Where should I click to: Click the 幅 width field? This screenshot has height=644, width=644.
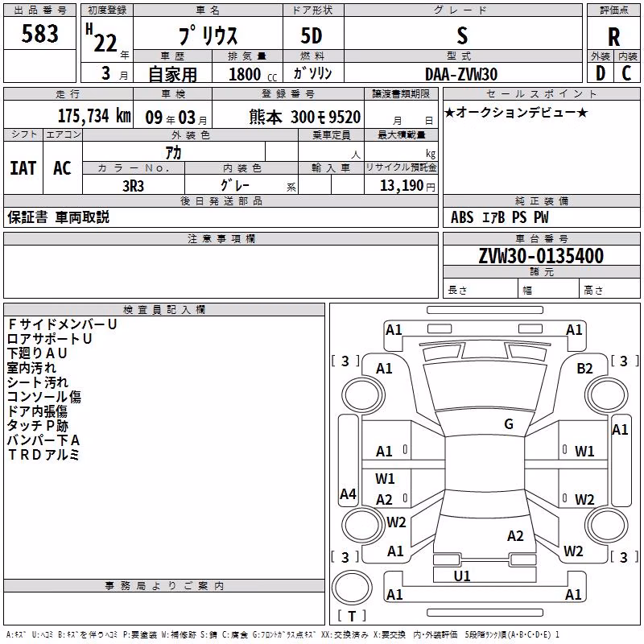pos(549,289)
